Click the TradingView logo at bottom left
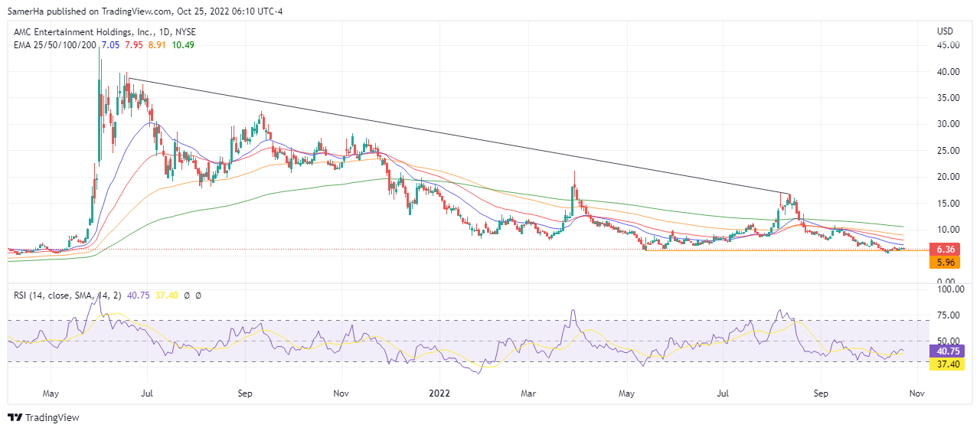Screen dimensions: 980x431 click(44, 417)
